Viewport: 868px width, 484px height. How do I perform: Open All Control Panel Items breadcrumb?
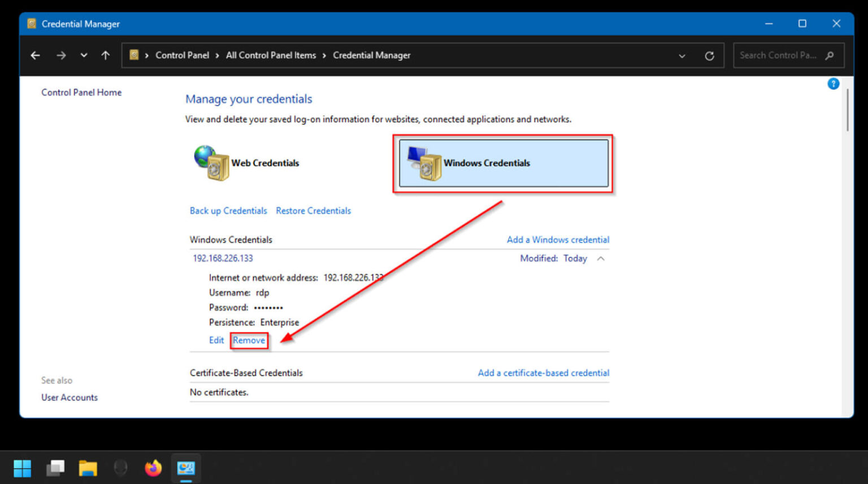click(271, 55)
